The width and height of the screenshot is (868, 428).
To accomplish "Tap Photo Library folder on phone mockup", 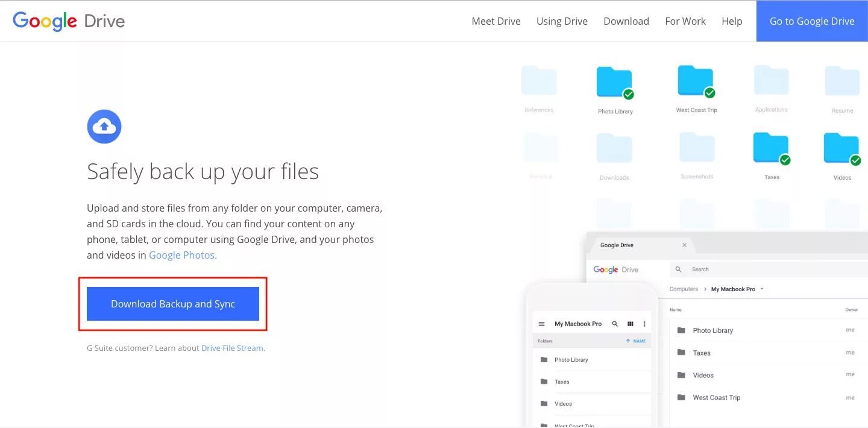I will tap(592, 360).
